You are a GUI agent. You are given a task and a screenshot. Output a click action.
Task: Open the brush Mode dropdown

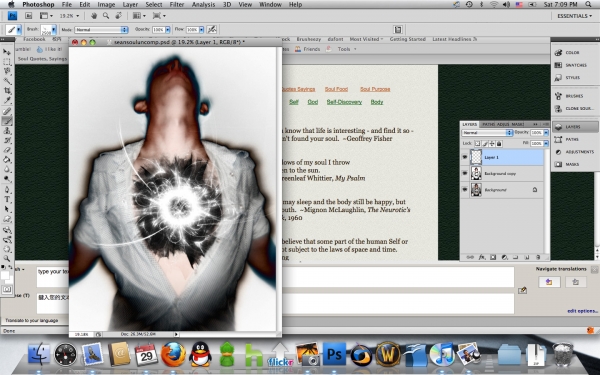point(101,29)
